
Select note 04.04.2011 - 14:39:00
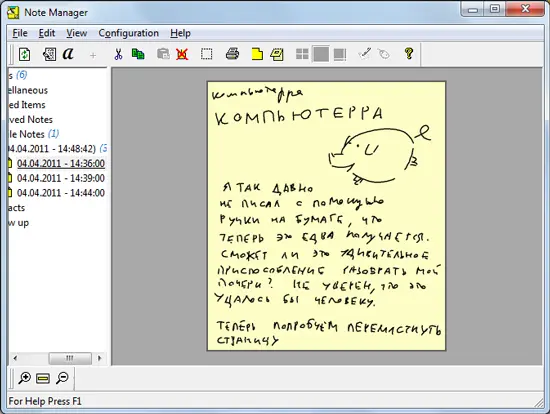tap(61, 178)
